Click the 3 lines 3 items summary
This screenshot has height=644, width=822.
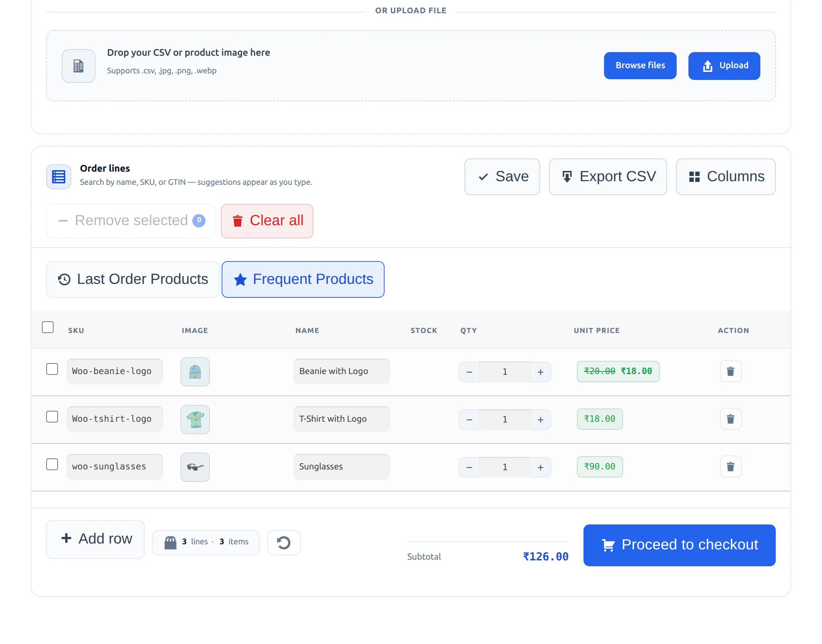click(205, 542)
